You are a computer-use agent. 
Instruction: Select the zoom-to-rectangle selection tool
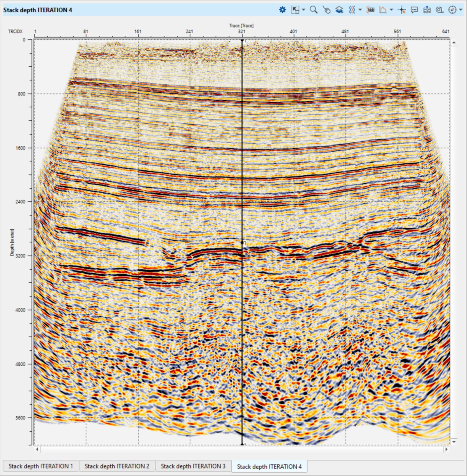[295, 10]
